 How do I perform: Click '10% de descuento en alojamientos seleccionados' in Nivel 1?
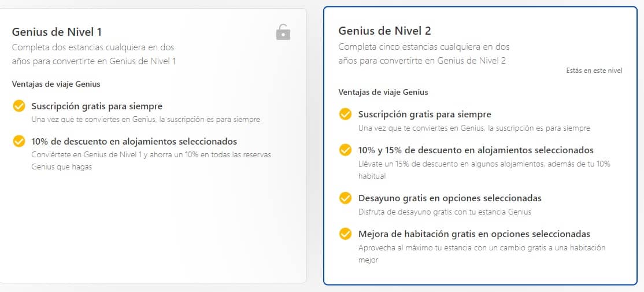click(134, 141)
